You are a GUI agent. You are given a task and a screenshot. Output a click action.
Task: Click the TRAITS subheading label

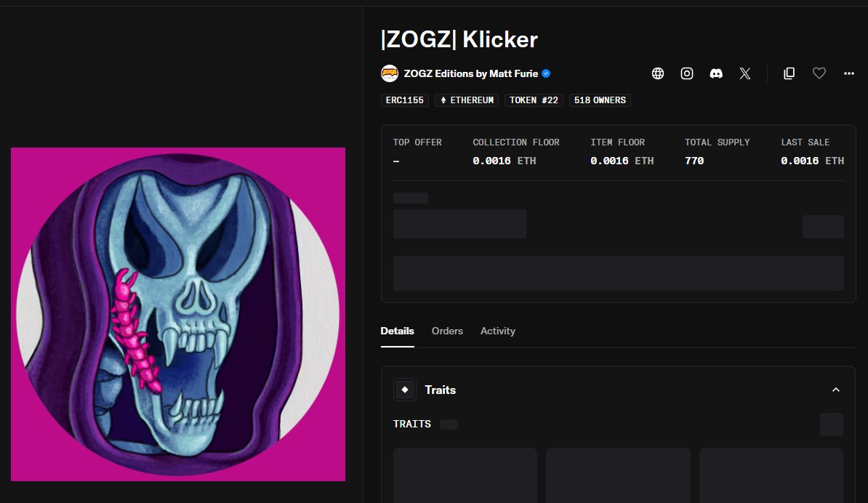click(x=412, y=424)
